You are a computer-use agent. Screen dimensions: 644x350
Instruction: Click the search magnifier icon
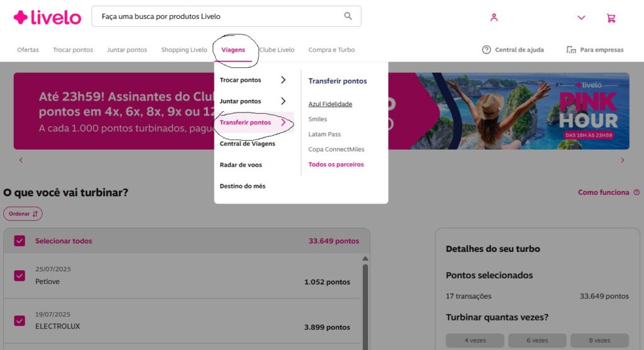coord(348,16)
